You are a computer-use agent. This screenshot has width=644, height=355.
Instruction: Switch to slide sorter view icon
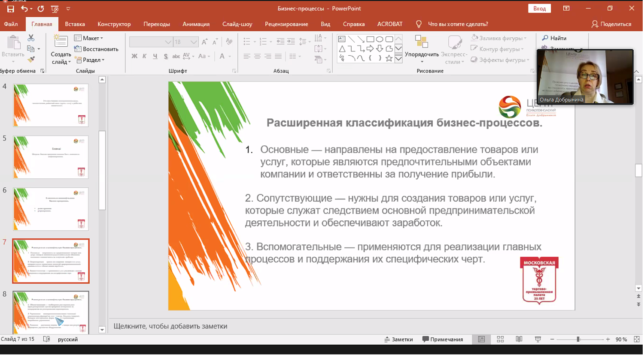(500, 339)
